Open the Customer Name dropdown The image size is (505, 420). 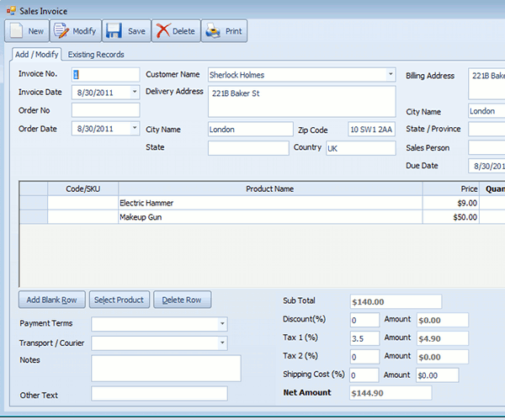(x=391, y=74)
